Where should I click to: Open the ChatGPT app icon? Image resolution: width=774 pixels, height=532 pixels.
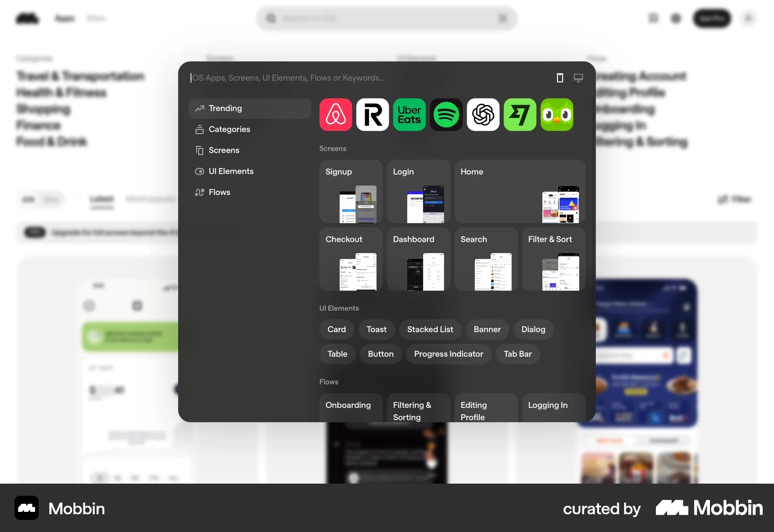483,115
